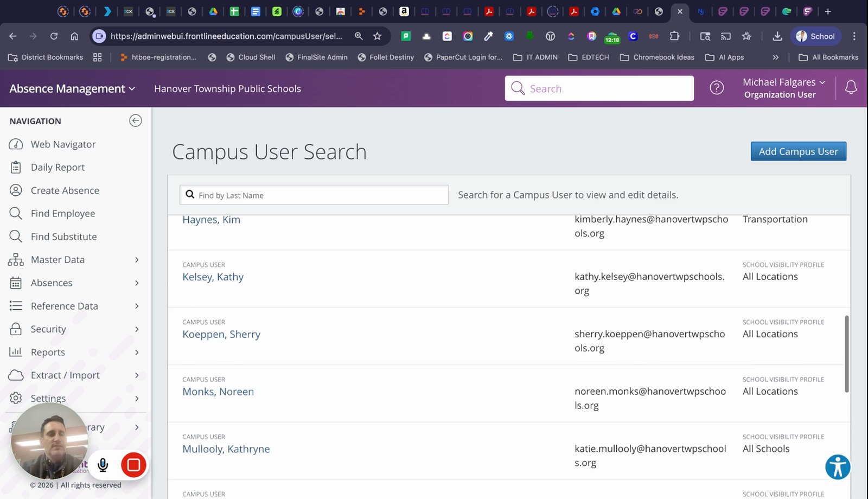Open the School browser profile button
Viewport: 868px width, 499px height.
tap(815, 36)
